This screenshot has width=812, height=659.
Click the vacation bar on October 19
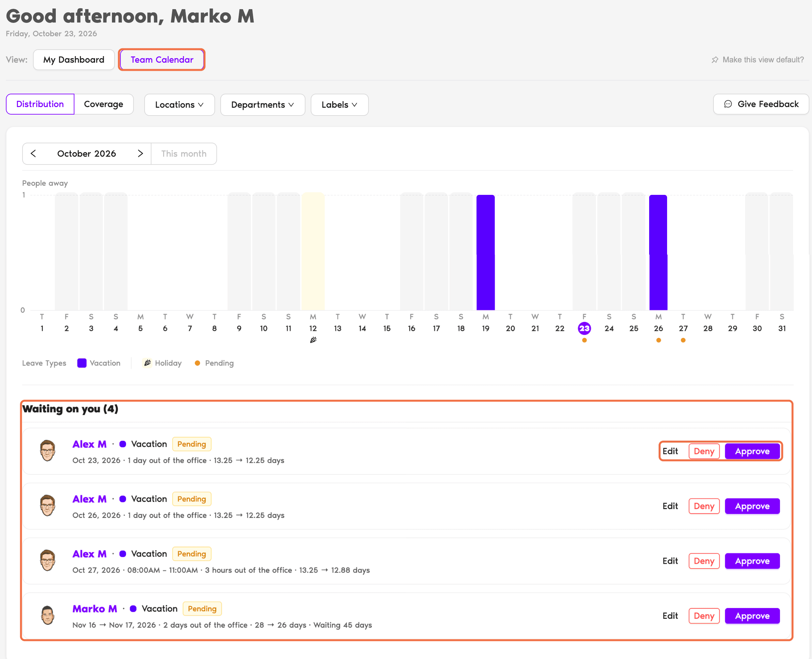[486, 252]
